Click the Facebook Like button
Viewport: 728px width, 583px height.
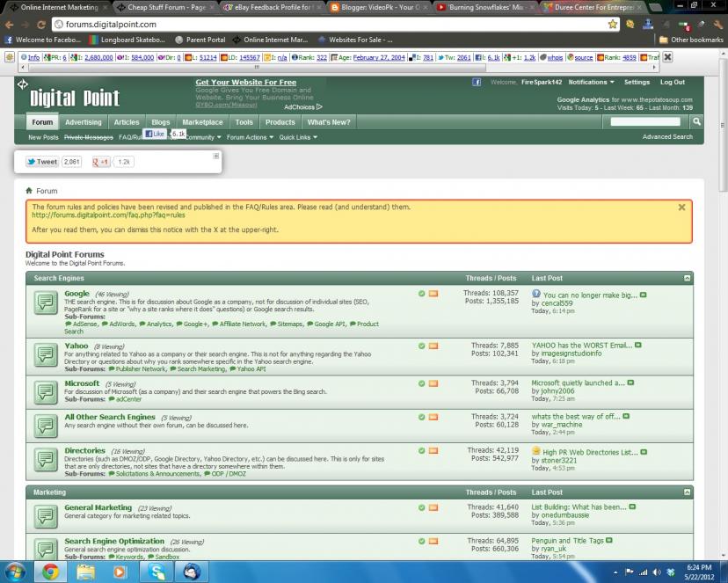[155, 134]
